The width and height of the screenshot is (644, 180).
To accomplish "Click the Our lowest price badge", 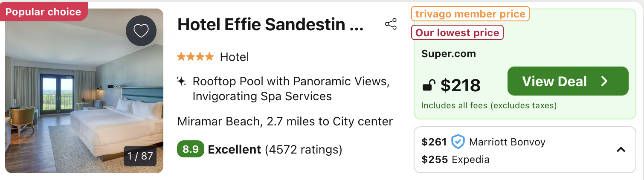I will pos(457,33).
